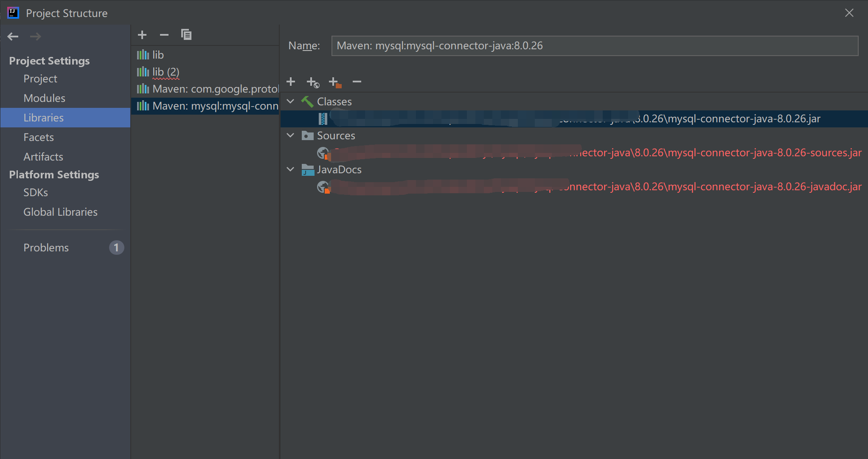Select the lib (2) library entry
The width and height of the screenshot is (868, 459).
(x=205, y=72)
